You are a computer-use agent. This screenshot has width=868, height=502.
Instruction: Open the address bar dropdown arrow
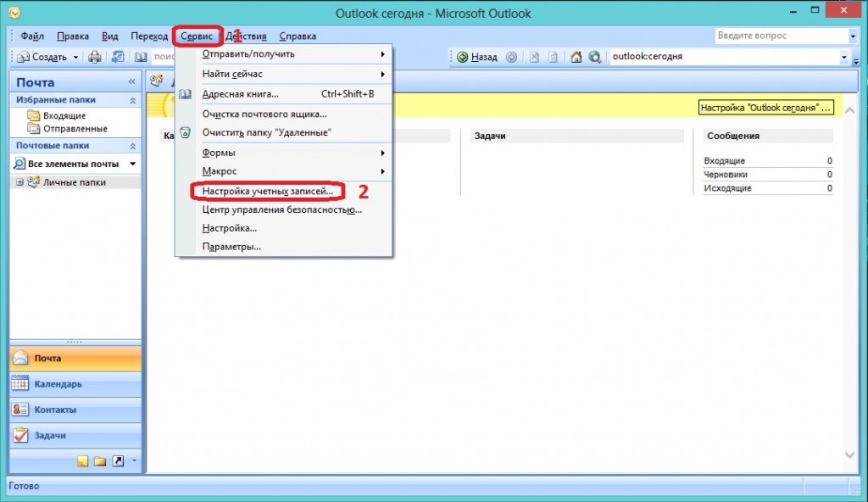pyautogui.click(x=844, y=57)
